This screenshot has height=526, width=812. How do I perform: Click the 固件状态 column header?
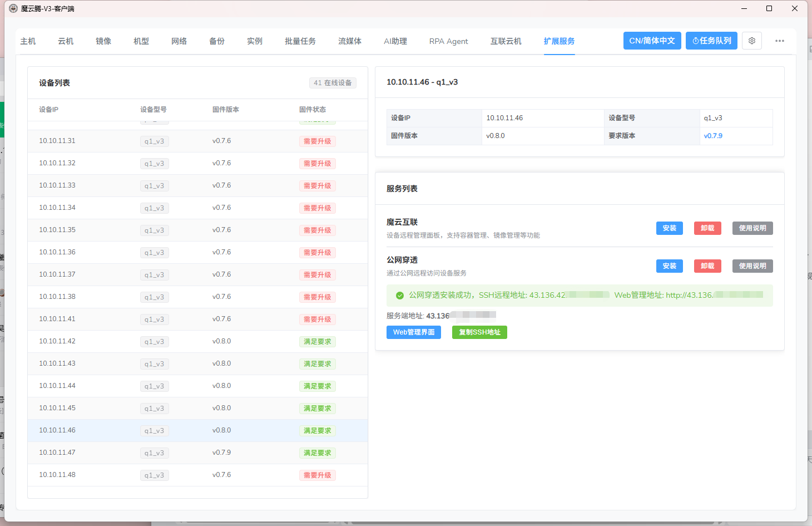click(313, 110)
